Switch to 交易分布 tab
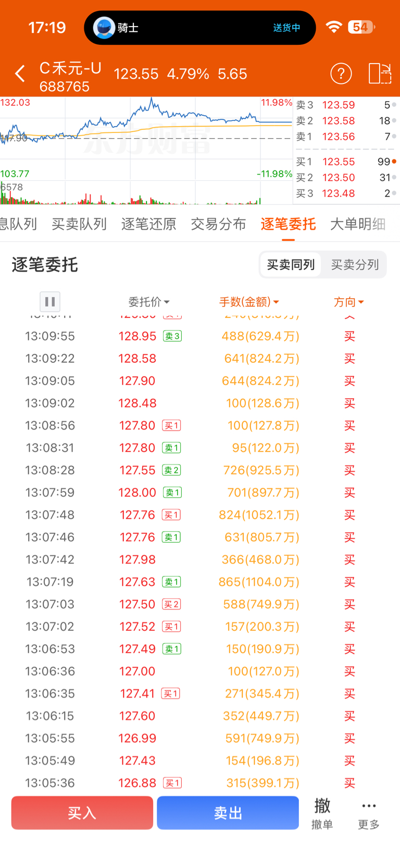The height and width of the screenshot is (868, 400). tap(218, 224)
